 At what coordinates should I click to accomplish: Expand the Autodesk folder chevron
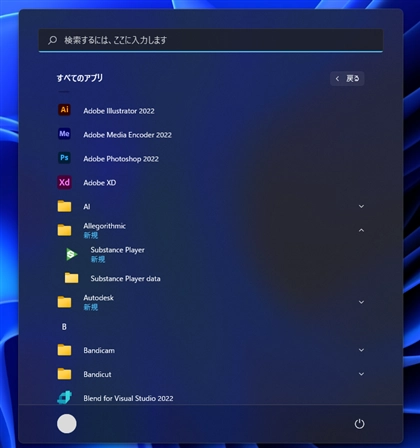coord(361,302)
